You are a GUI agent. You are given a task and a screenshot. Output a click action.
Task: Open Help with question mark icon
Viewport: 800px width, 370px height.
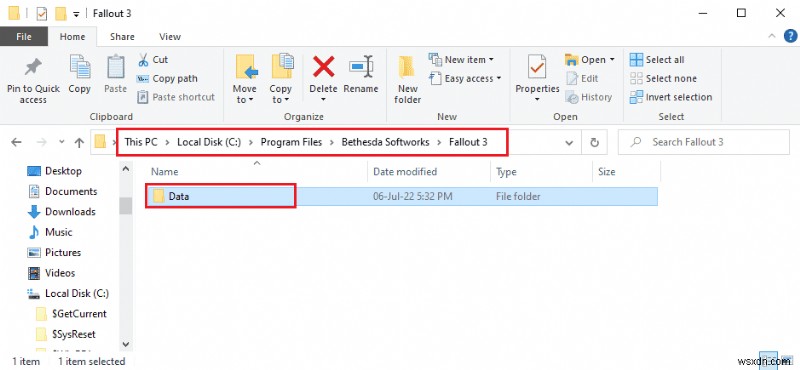(x=789, y=36)
